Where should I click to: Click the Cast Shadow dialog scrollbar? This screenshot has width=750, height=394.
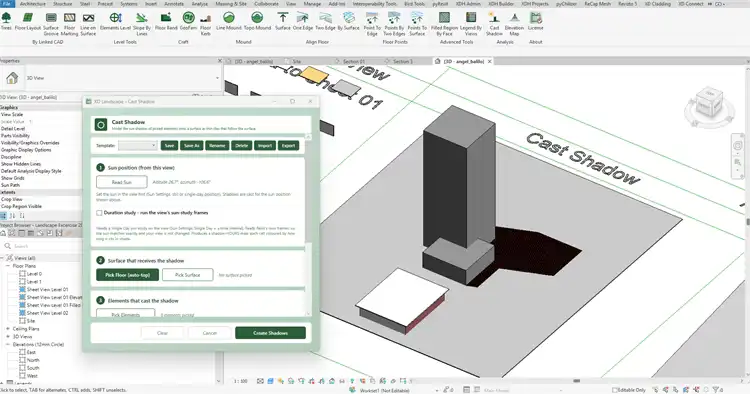[x=308, y=225]
